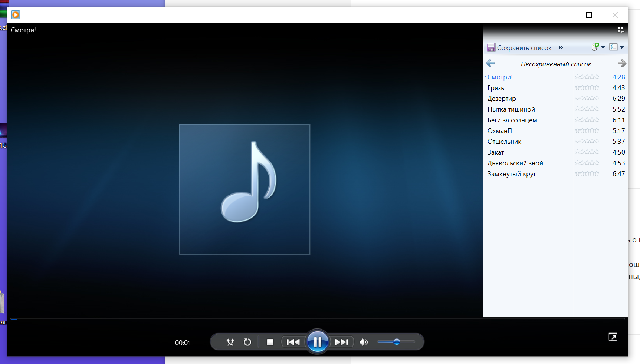Click the 6:47 duration value

click(x=618, y=174)
